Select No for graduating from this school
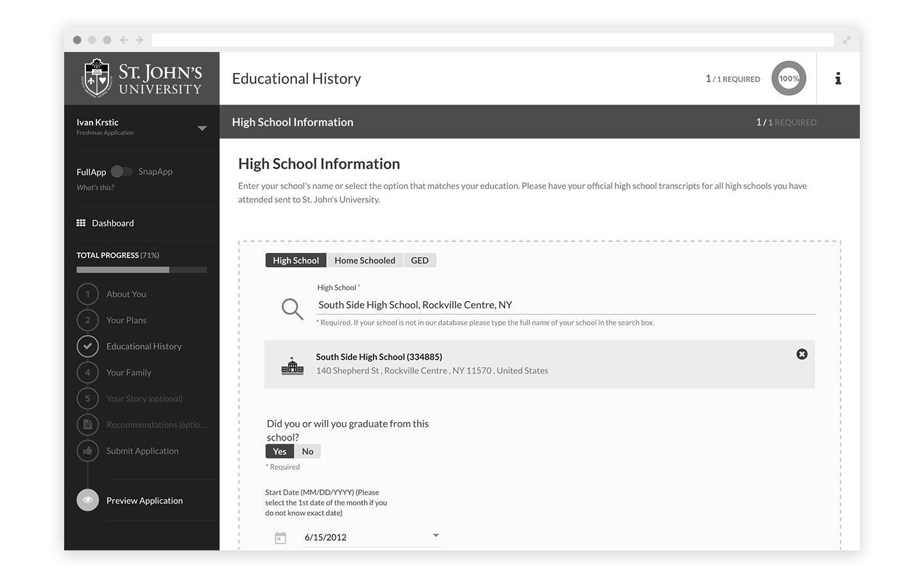The image size is (924, 578). (307, 451)
